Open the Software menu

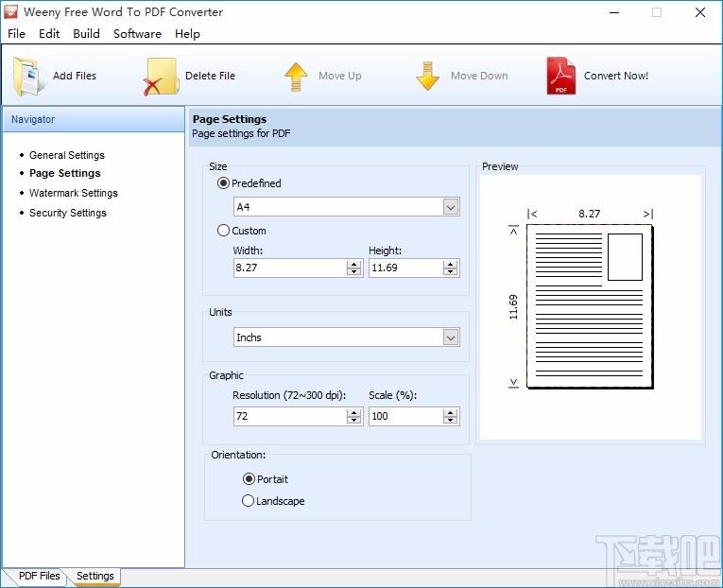coord(137,34)
